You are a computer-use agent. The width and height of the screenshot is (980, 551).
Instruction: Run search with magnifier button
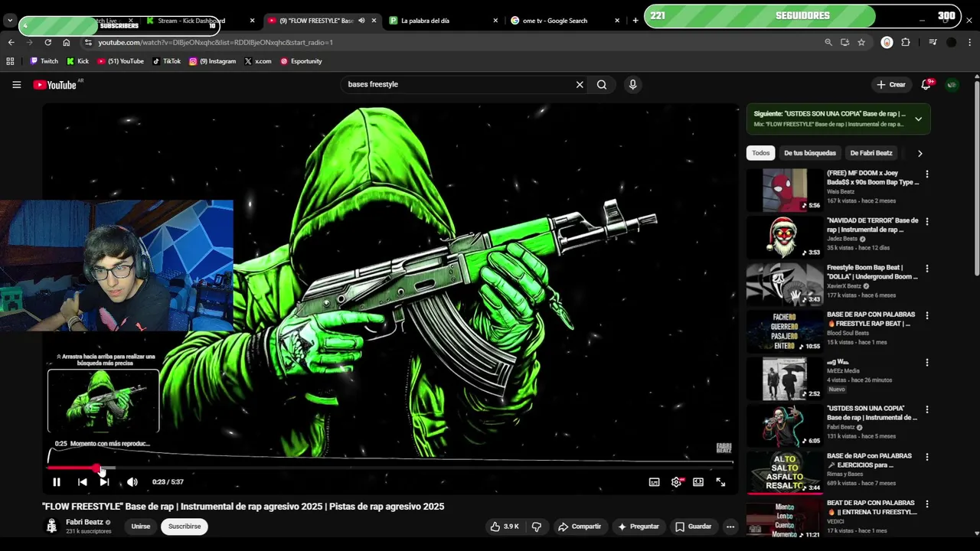(602, 85)
